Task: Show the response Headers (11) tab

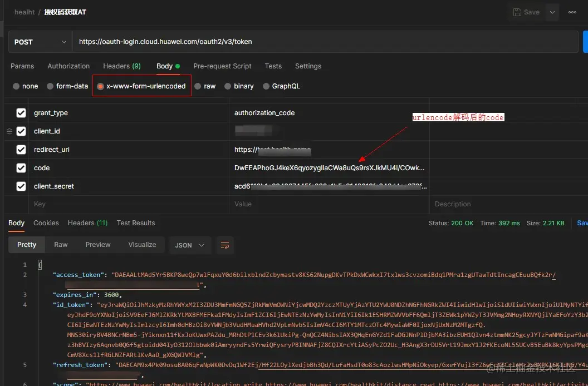Action: point(88,223)
